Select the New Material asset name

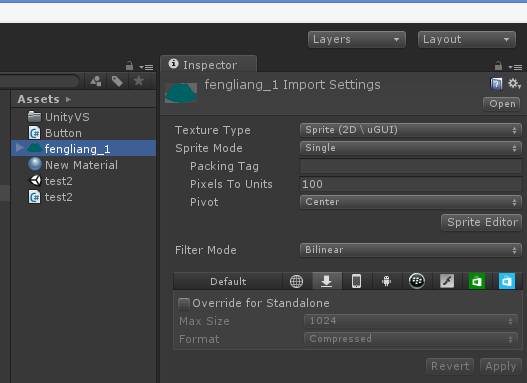tap(81, 165)
